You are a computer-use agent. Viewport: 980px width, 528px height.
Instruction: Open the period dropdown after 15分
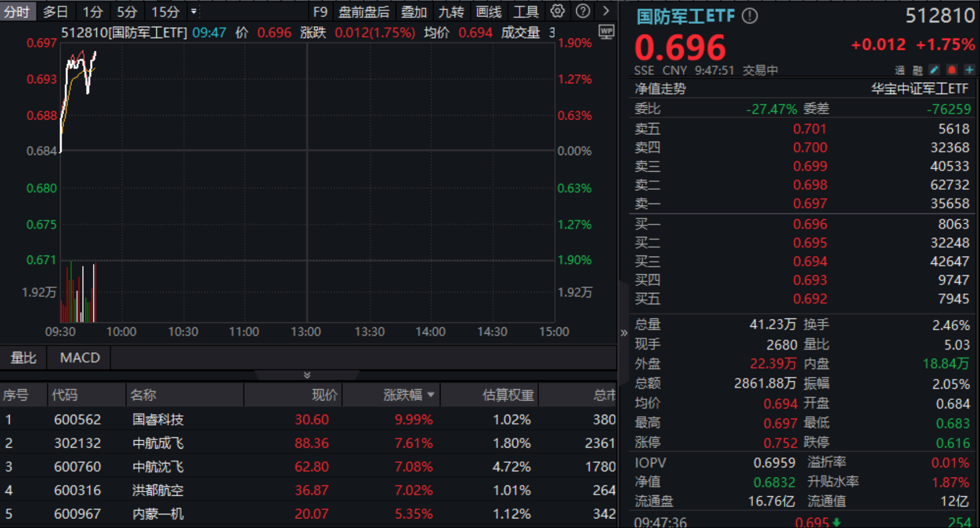[x=194, y=11]
